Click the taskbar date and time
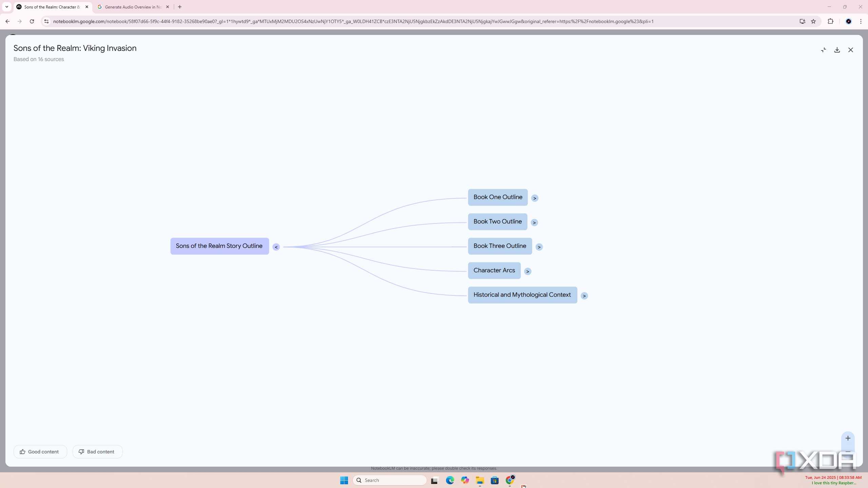The image size is (868, 488). (x=833, y=477)
